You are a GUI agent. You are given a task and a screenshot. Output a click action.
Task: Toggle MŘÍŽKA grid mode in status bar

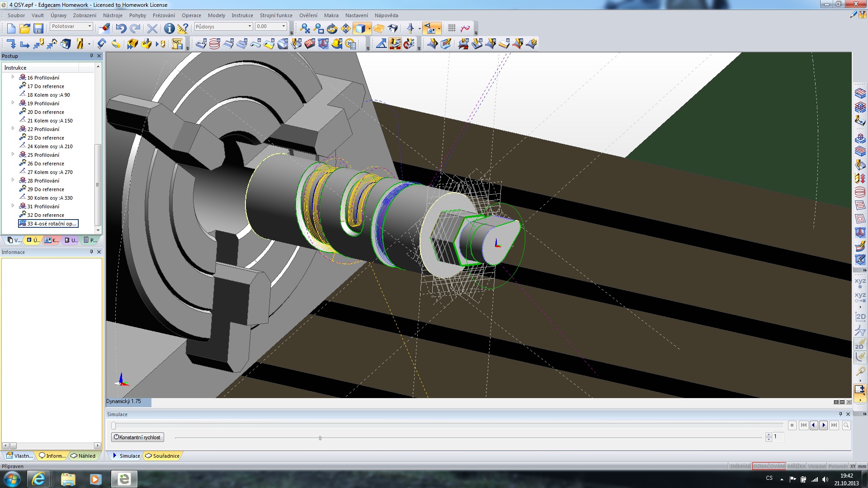click(x=796, y=466)
